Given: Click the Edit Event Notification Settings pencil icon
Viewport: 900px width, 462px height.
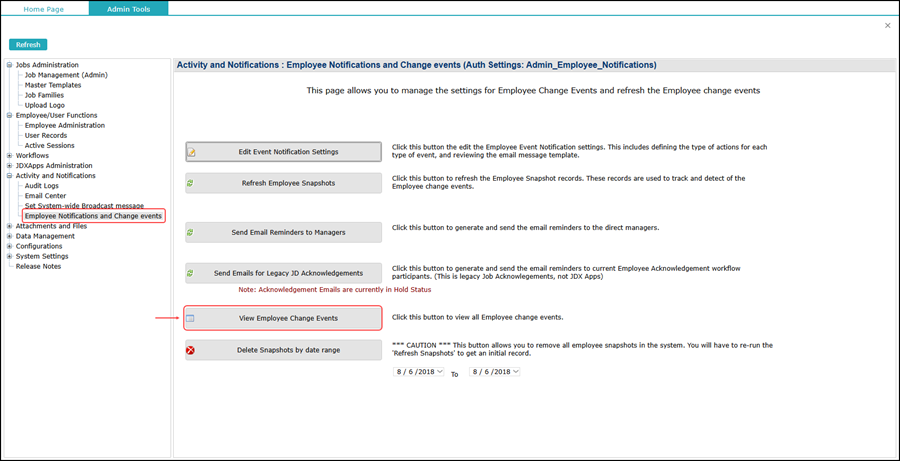Looking at the screenshot, I should [191, 152].
